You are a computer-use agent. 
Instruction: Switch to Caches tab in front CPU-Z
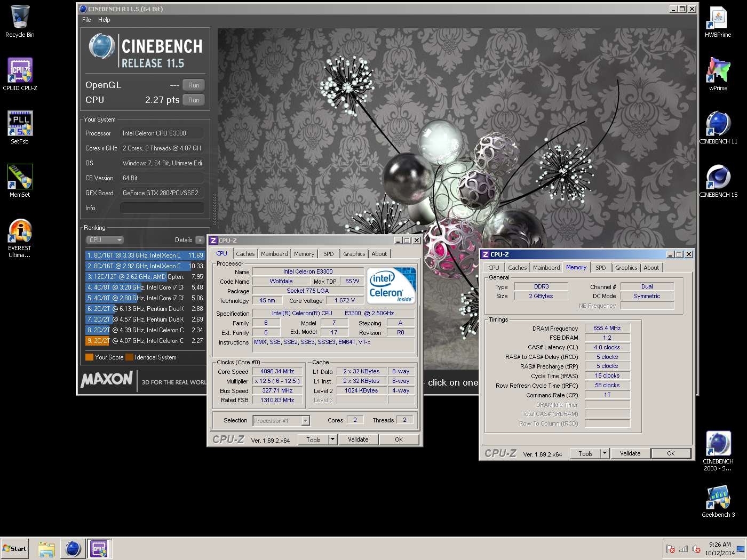pos(245,254)
